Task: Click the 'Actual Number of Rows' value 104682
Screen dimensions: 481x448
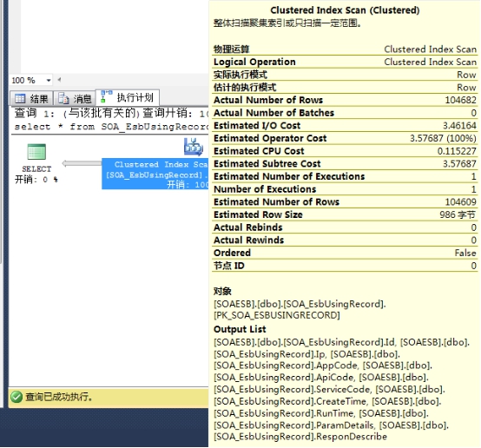Action: click(x=460, y=100)
